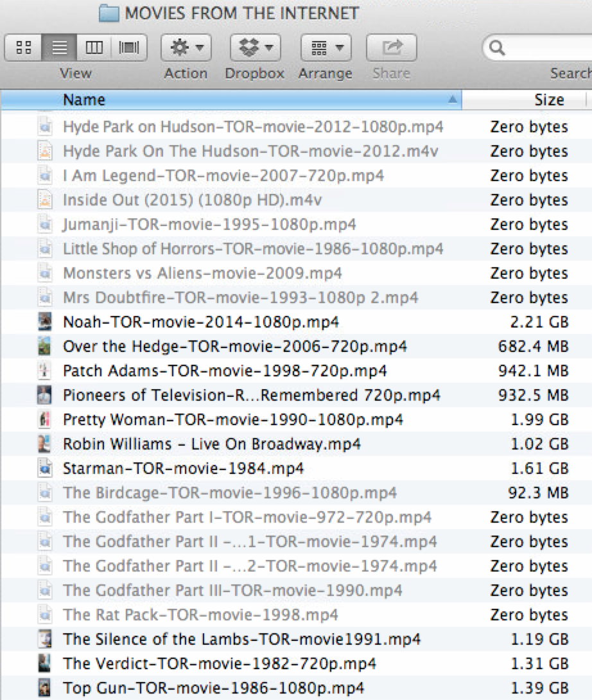Screen dimensions: 592x700
Task: Click the Hyde Park On The Hudson m4v icon
Action: [x=45, y=152]
